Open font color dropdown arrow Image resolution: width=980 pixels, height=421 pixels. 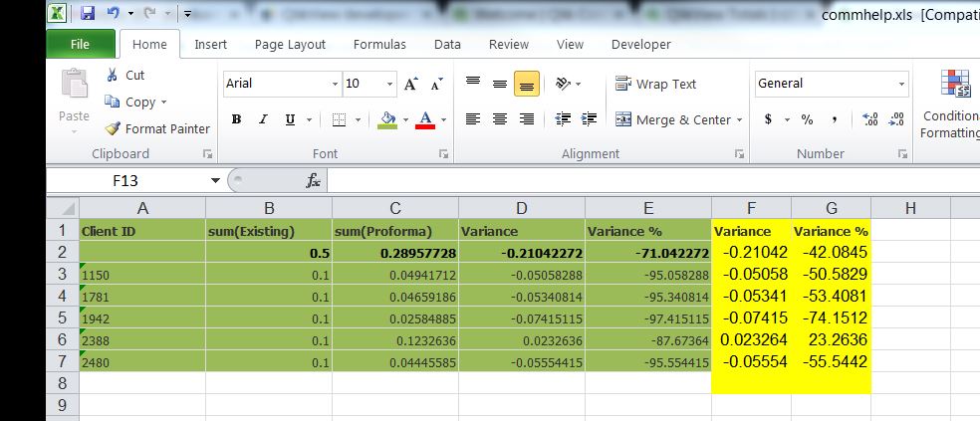tap(444, 119)
